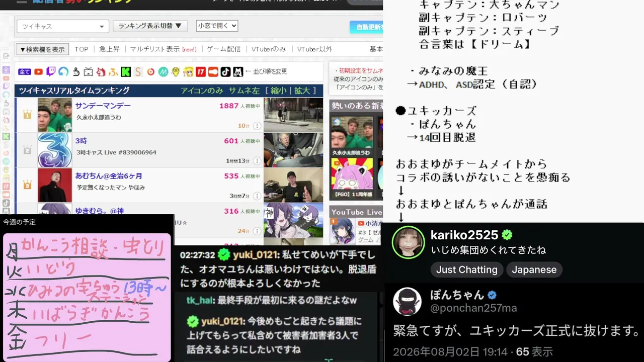Expand the ランキング表示切替 dropdown

tap(150, 26)
